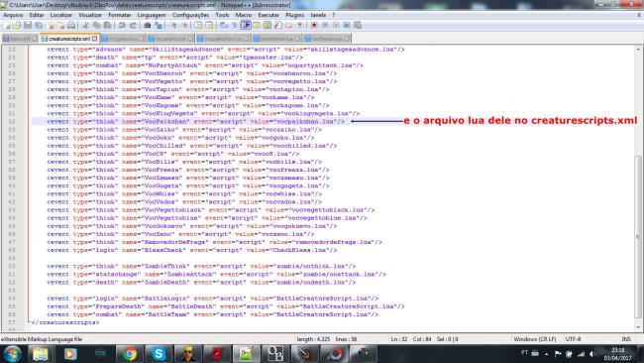Open the Arquivo menu
The width and height of the screenshot is (644, 363).
(x=13, y=15)
